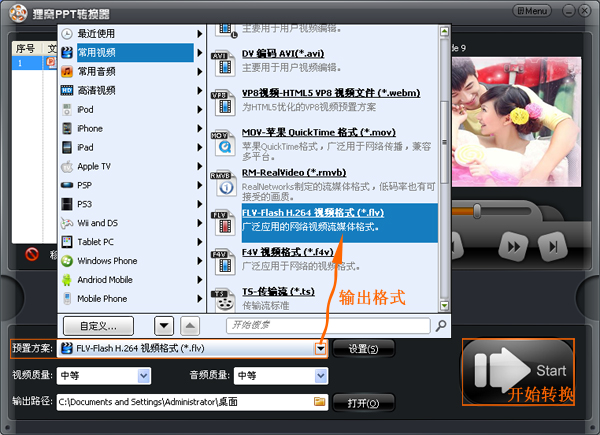Viewport: 600px width, 435px height.
Task: Click the 开始搜索 search input field
Action: click(328, 326)
